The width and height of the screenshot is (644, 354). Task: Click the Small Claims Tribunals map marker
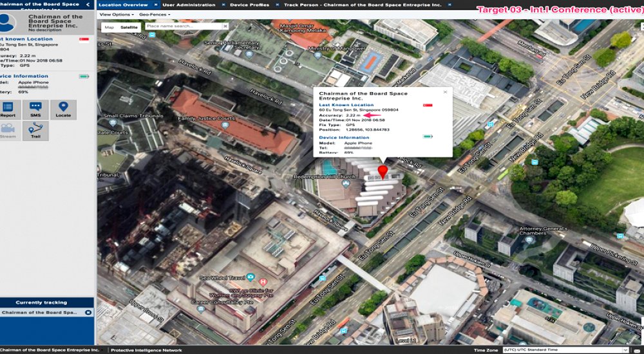coord(113,122)
